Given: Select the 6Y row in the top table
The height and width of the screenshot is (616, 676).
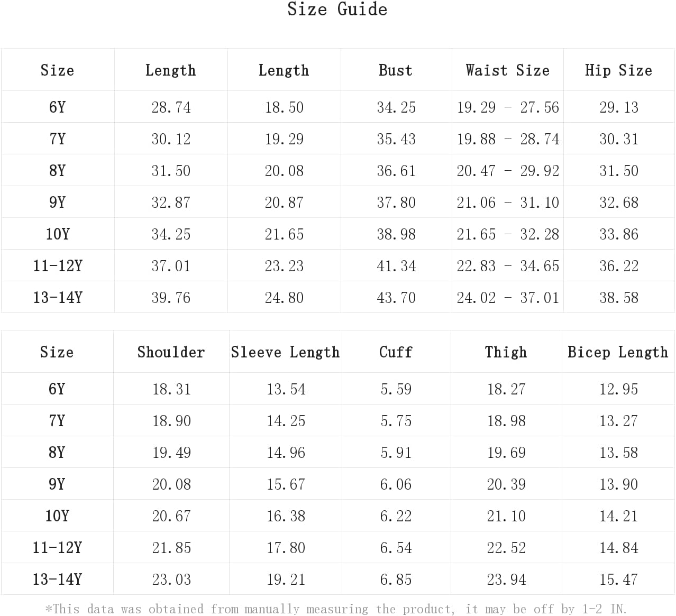Looking at the screenshot, I should [338, 107].
